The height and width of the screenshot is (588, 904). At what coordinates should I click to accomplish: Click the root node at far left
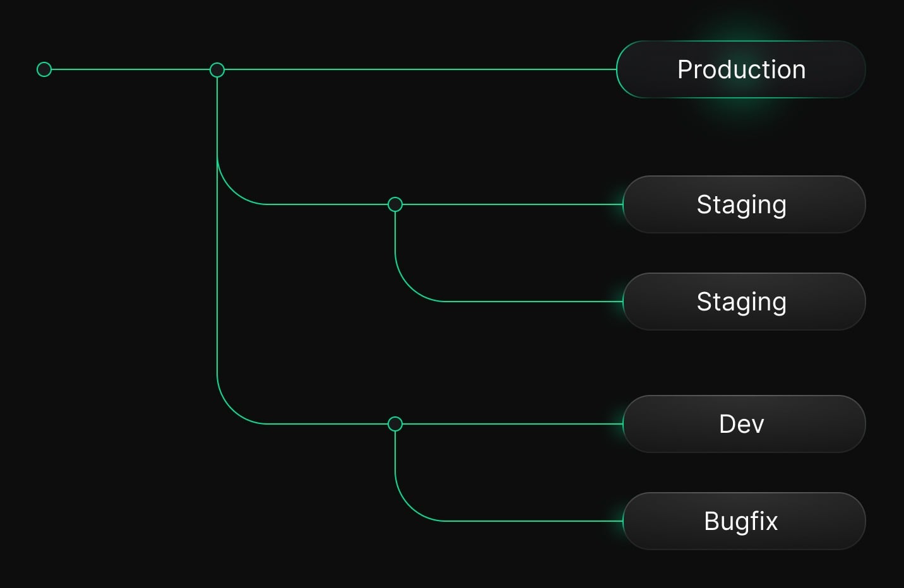(x=44, y=69)
